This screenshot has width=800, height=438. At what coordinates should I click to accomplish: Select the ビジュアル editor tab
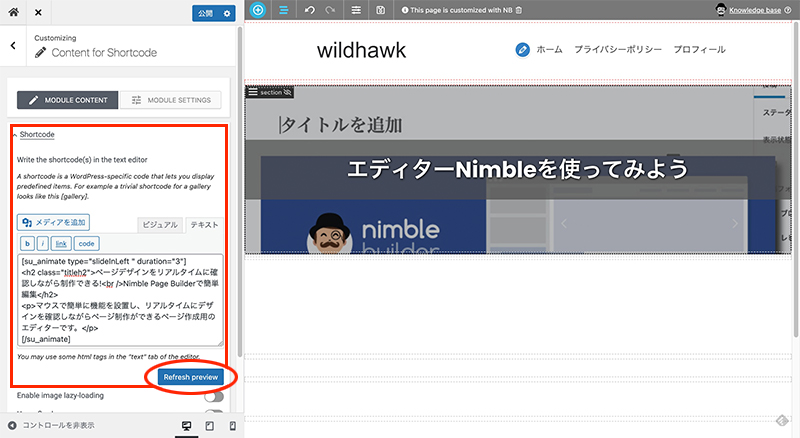coord(160,225)
